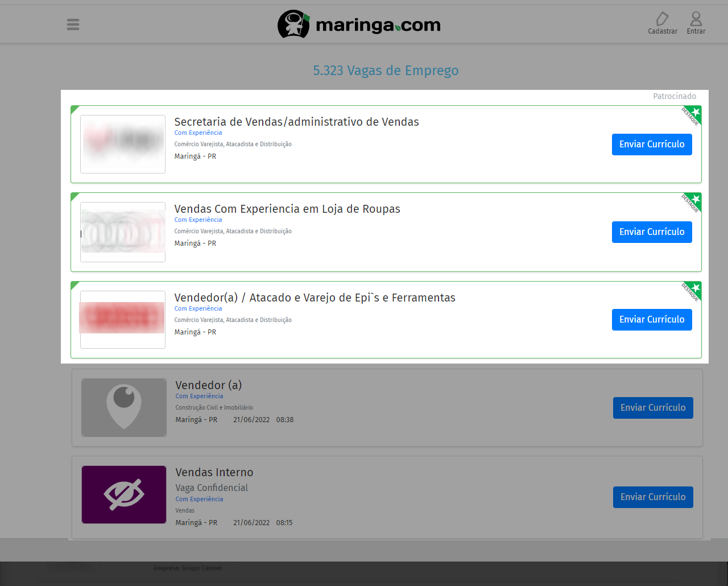Screen dimensions: 728x586
Task: Click Enviar Currículo for Vendedor (a)
Action: (x=653, y=407)
